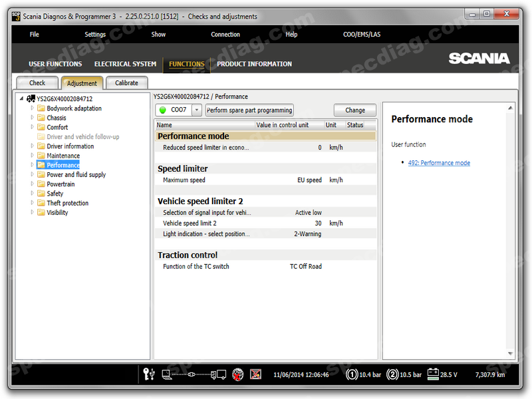
Task: Expand the Powertrain tree node
Action: pos(32,184)
